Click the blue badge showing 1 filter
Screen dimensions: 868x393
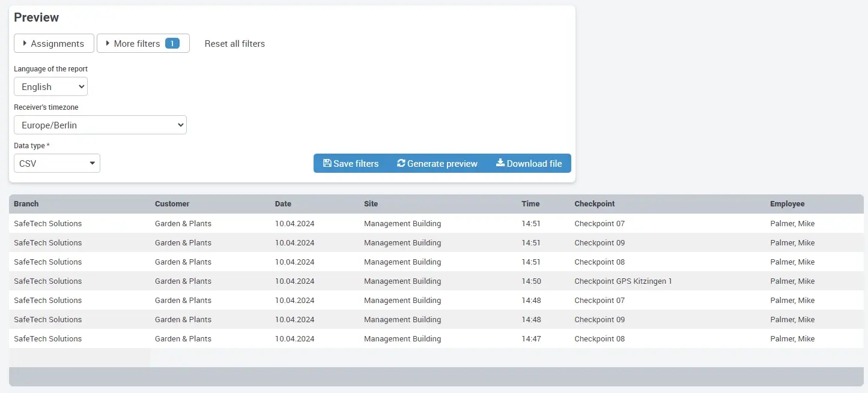tap(172, 43)
